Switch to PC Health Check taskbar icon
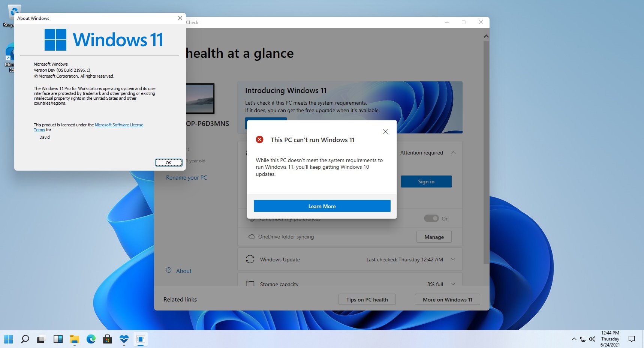644x348 pixels. pyautogui.click(x=124, y=339)
